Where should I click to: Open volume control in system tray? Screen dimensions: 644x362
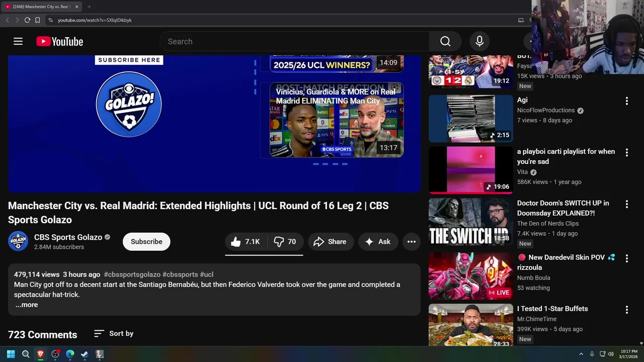611,354
